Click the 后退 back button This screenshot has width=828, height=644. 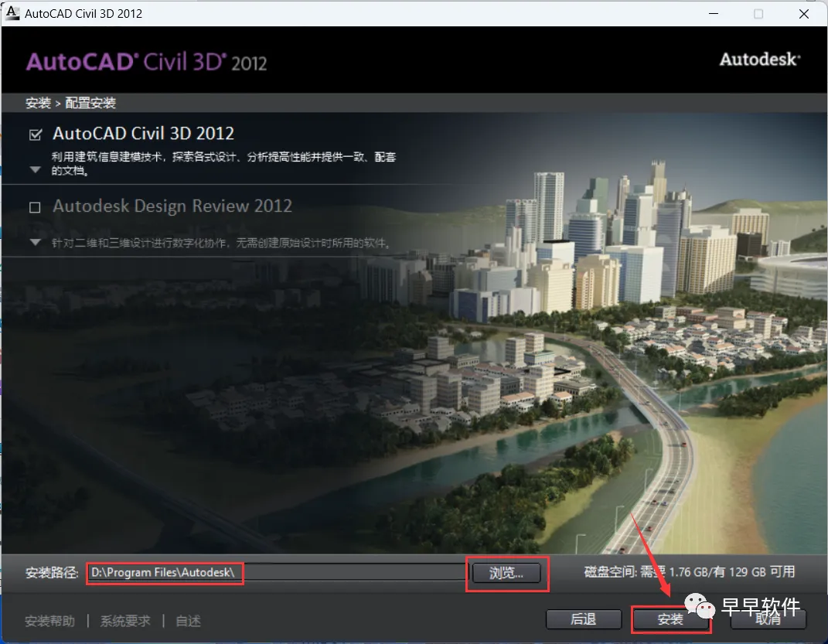point(584,619)
